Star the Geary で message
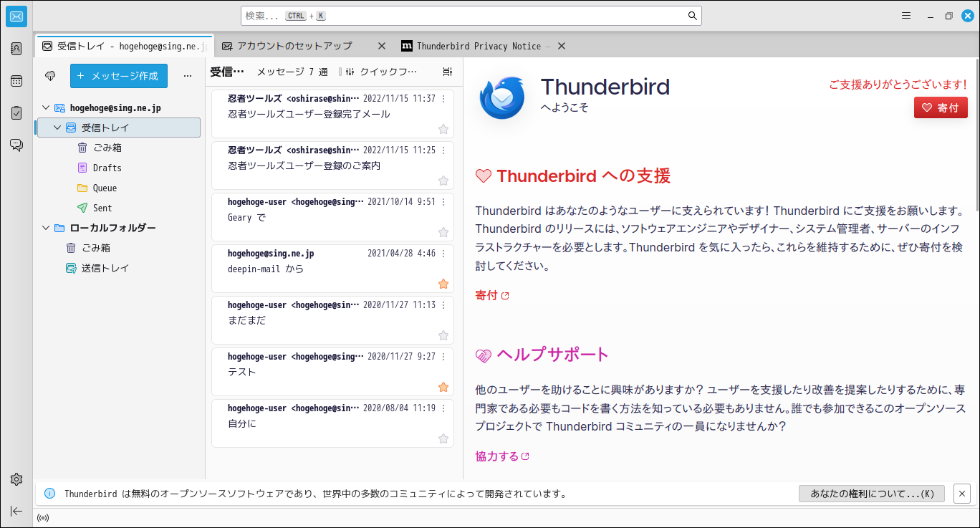 [x=443, y=232]
